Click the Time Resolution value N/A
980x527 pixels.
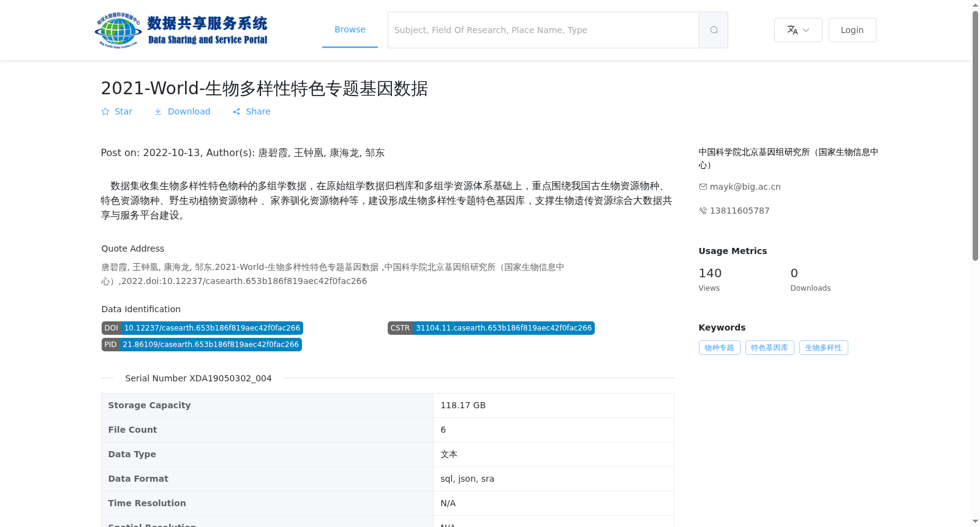(448, 503)
